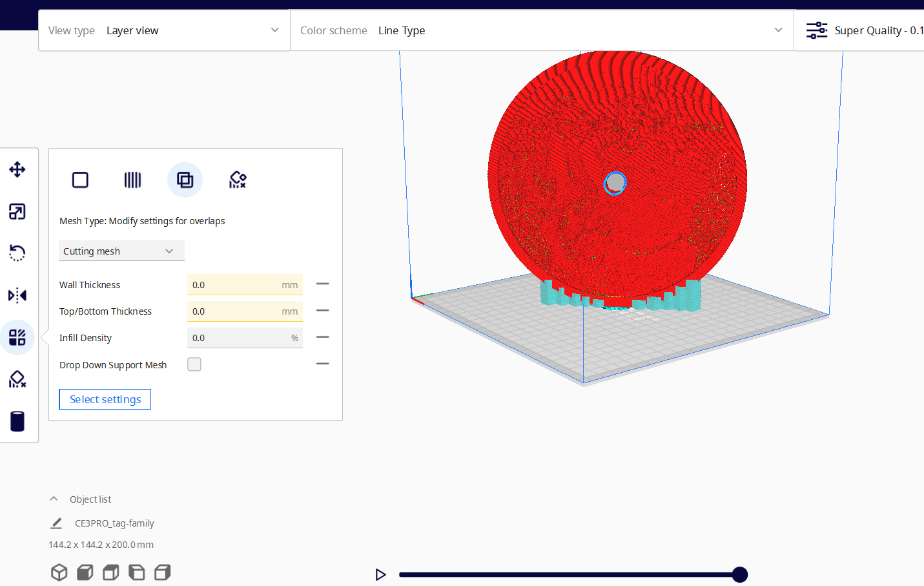Remove the Top/Bottom Thickness setting
The width and height of the screenshot is (924, 586).
pos(323,311)
